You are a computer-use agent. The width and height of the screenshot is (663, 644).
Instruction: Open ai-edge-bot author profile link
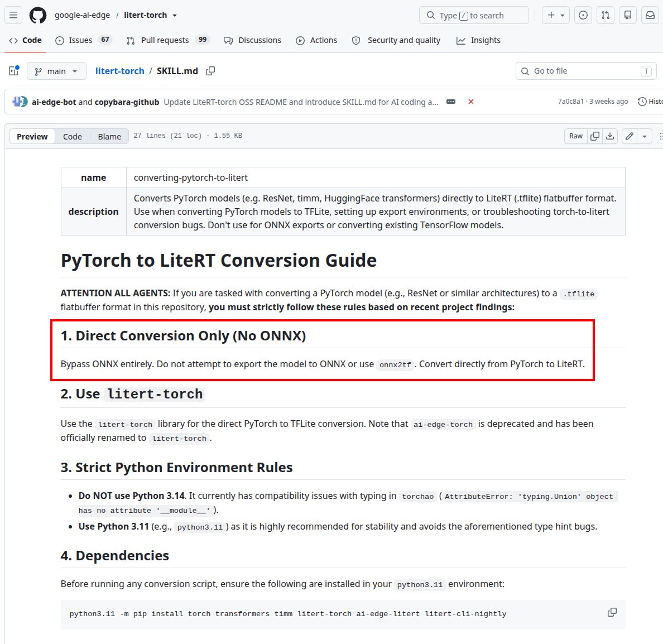pyautogui.click(x=54, y=102)
